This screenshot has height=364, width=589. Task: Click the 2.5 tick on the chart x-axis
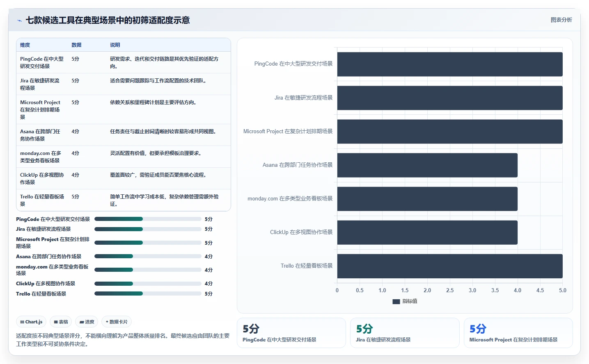click(450, 290)
